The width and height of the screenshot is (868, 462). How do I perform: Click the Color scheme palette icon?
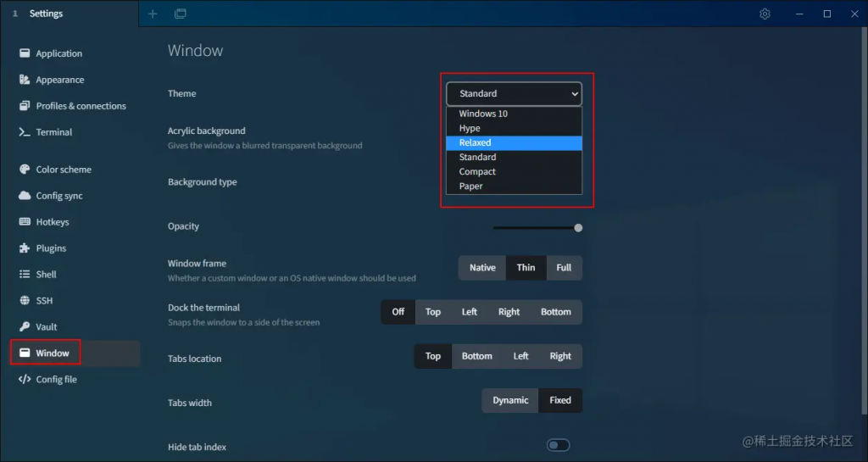pos(25,170)
